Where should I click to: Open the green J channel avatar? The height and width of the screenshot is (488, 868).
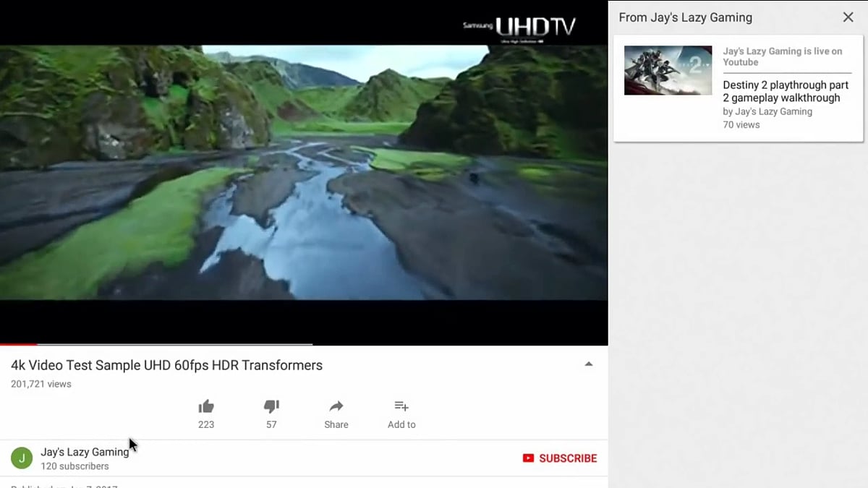[x=22, y=458]
